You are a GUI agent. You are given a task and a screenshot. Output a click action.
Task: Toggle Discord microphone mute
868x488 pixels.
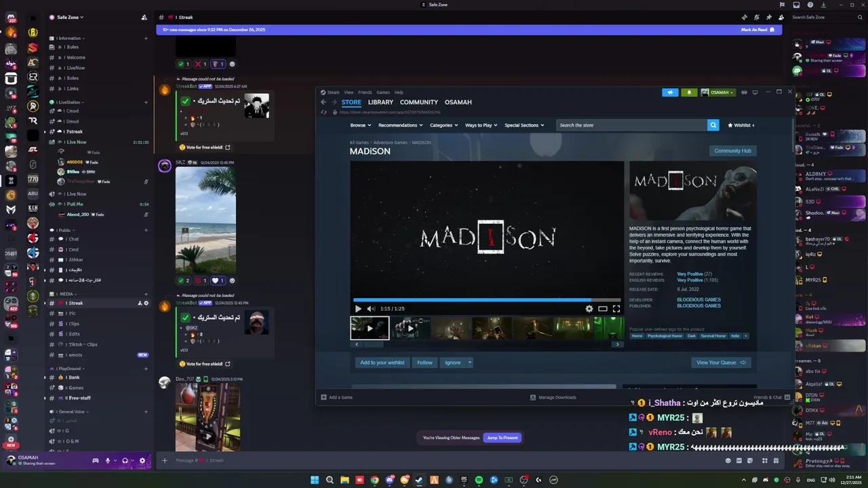108,461
